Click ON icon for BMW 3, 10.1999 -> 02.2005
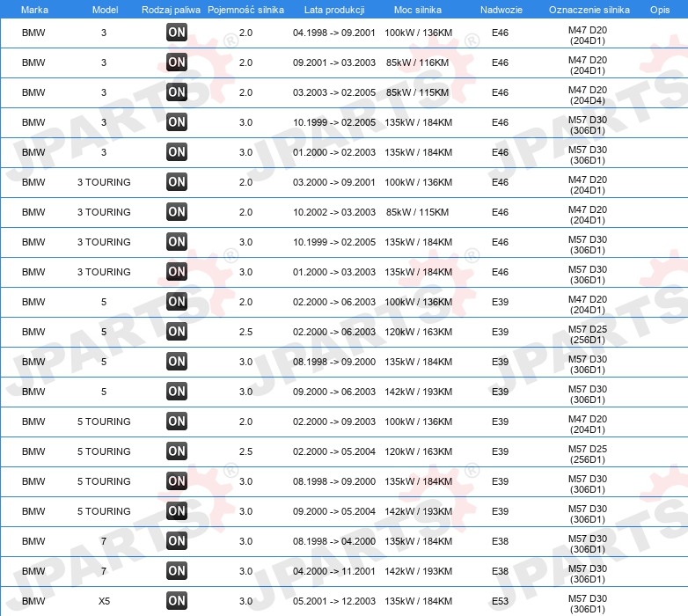Image resolution: width=688 pixels, height=616 pixels. click(x=177, y=122)
